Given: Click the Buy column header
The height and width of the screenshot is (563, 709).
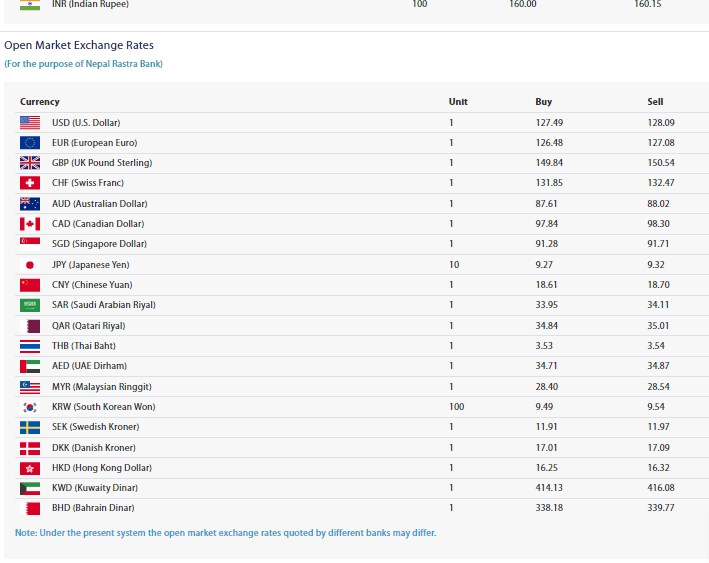Looking at the screenshot, I should click(x=543, y=102).
